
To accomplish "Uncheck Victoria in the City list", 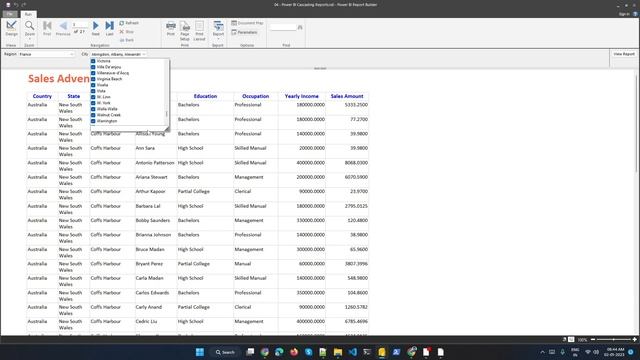I will [x=93, y=61].
